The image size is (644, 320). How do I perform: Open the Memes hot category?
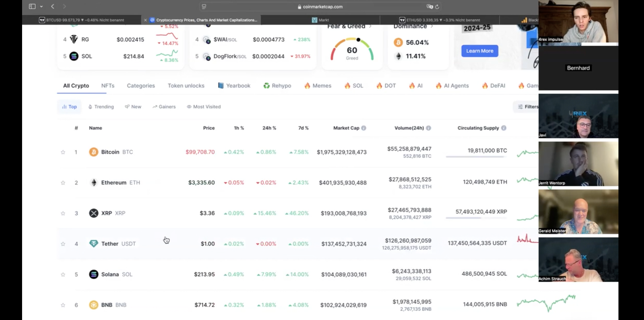(318, 86)
